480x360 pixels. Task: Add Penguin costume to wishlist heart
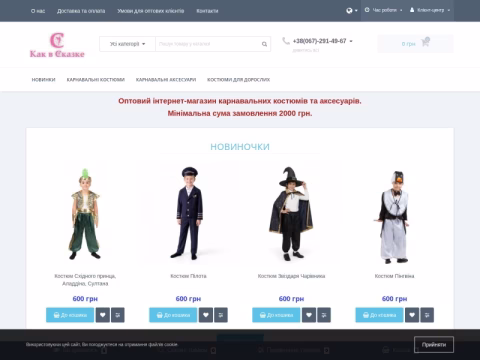point(412,315)
